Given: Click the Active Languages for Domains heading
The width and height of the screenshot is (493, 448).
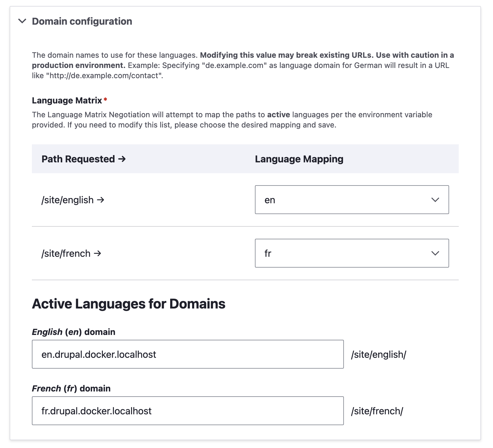Looking at the screenshot, I should tap(129, 304).
